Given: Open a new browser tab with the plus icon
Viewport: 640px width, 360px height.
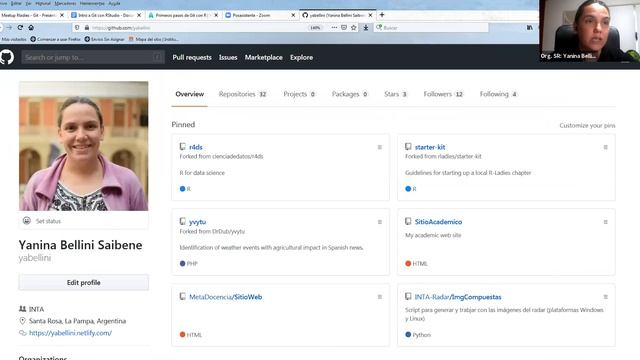Looking at the screenshot, I should (382, 15).
